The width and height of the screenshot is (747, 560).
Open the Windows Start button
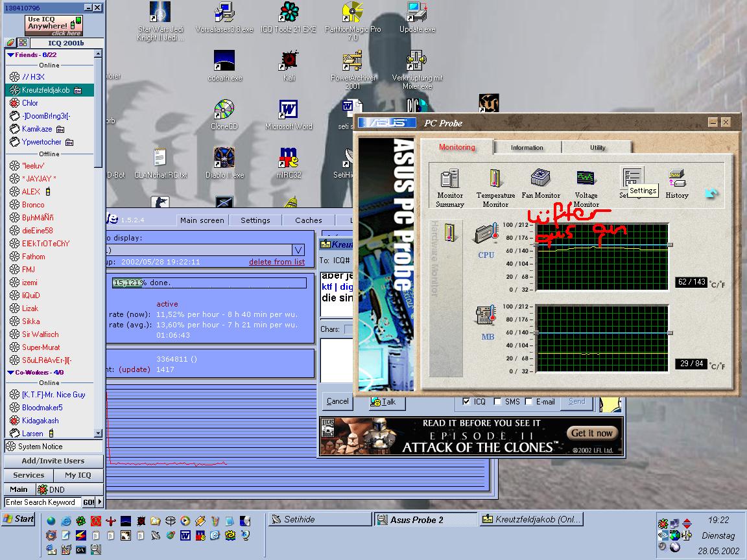click(19, 519)
